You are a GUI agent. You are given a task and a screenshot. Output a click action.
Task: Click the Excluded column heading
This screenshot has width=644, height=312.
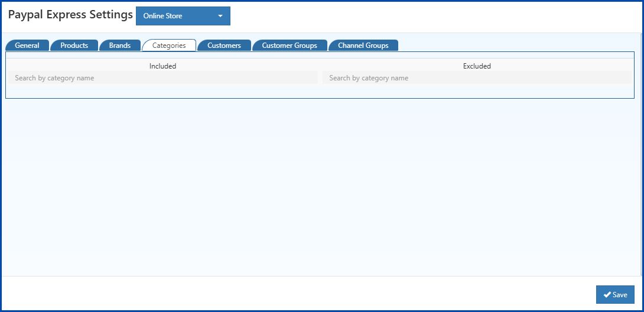coord(477,66)
